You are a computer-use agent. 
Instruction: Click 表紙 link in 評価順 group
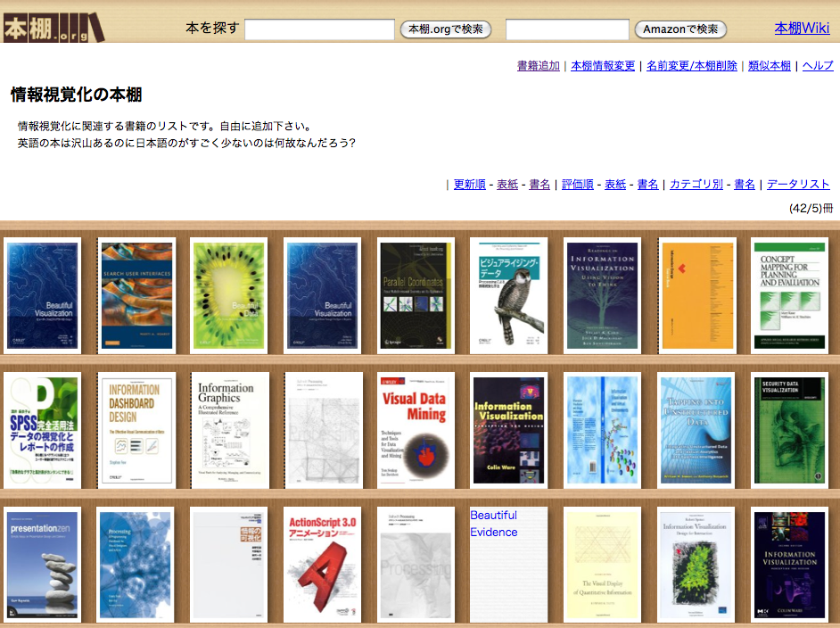pos(615,185)
